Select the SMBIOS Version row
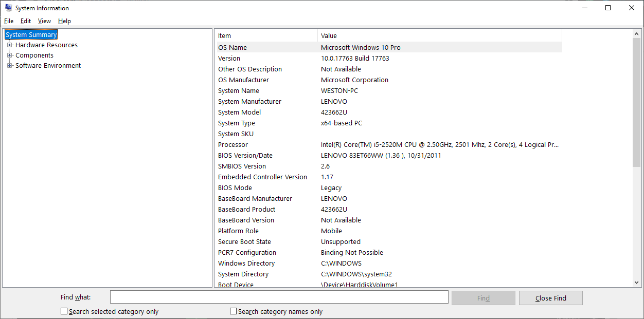Viewport: 644px width, 319px height. point(388,166)
